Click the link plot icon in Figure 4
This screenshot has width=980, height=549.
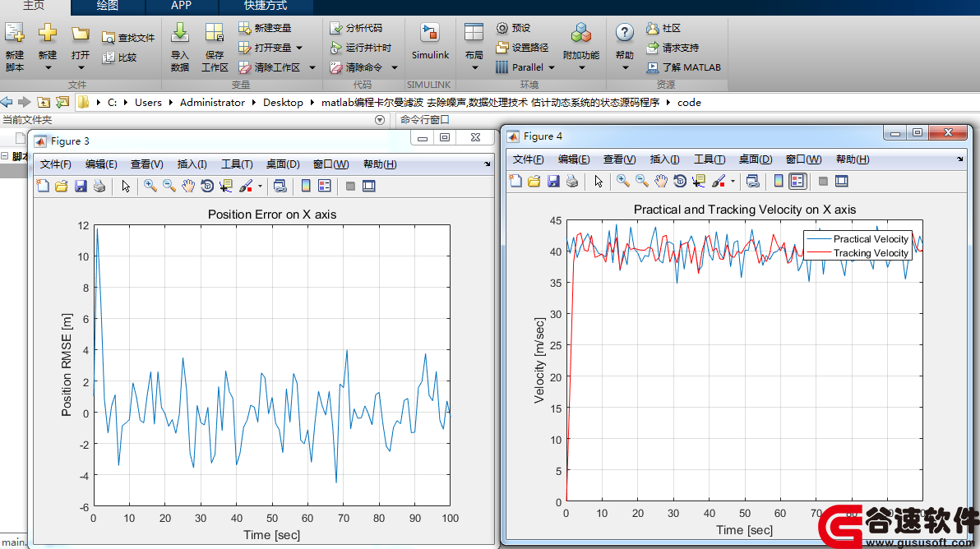pyautogui.click(x=752, y=181)
